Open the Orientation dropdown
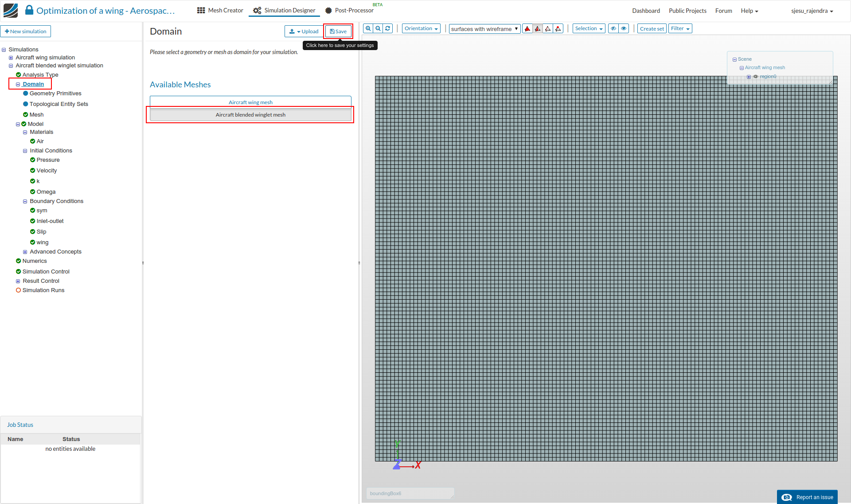Viewport: 851px width, 504px height. [421, 29]
